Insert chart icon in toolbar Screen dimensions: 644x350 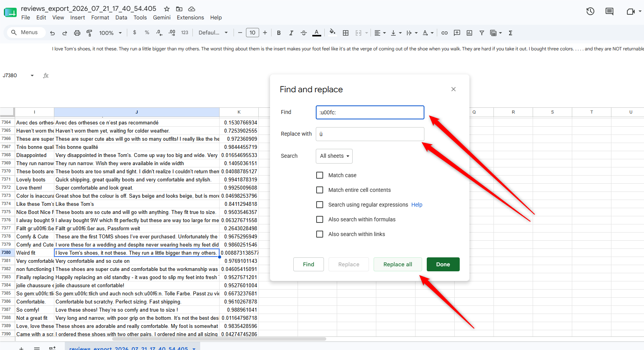click(469, 33)
